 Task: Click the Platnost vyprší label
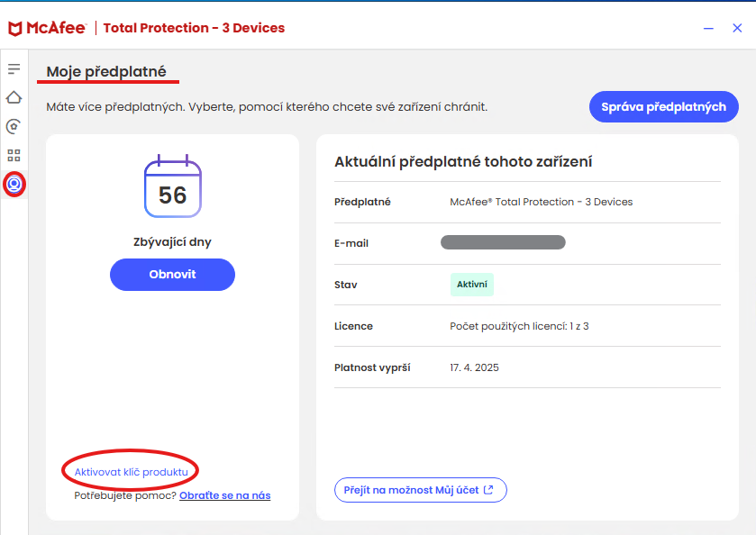coord(372,367)
